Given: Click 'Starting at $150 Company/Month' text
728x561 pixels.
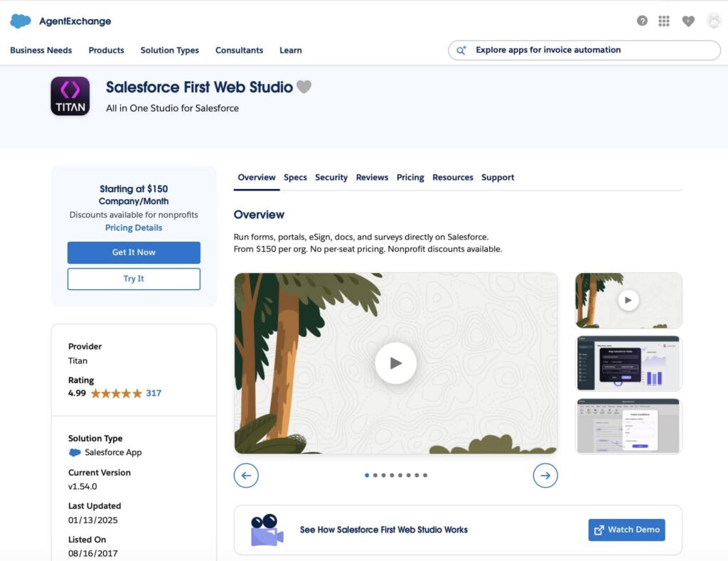Looking at the screenshot, I should tap(134, 195).
